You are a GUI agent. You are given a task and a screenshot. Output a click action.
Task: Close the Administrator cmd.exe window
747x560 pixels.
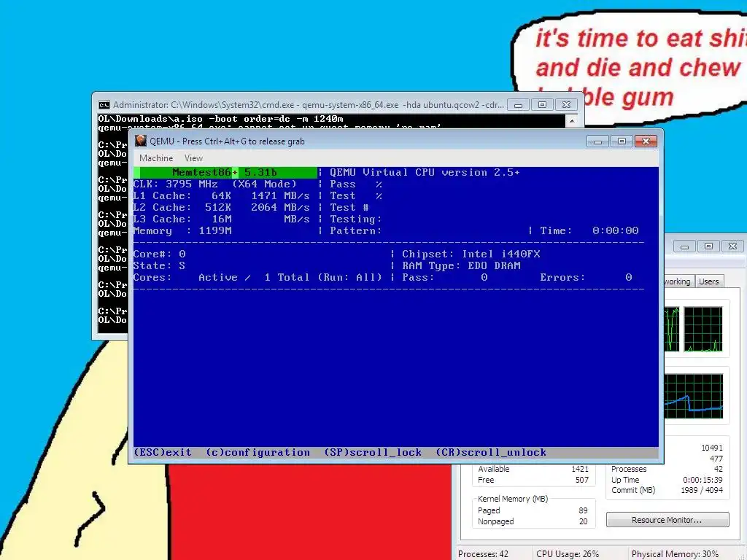tap(566, 105)
